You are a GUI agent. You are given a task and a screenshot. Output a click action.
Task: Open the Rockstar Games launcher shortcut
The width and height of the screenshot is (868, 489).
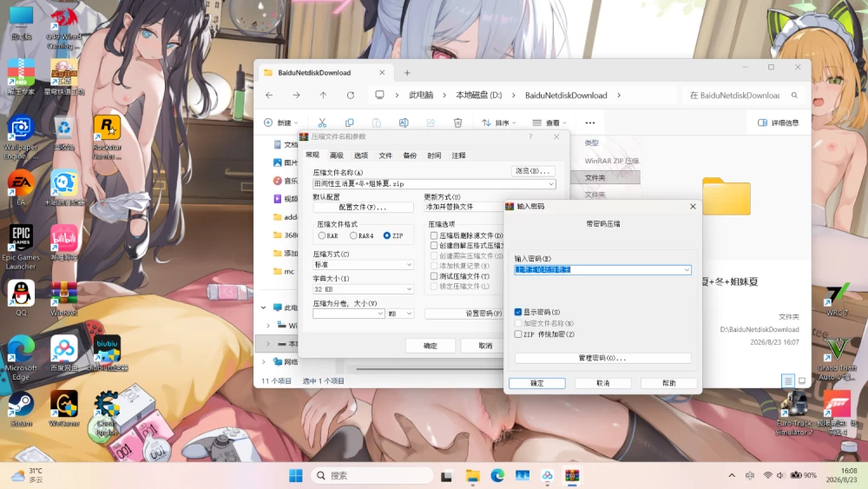click(107, 136)
